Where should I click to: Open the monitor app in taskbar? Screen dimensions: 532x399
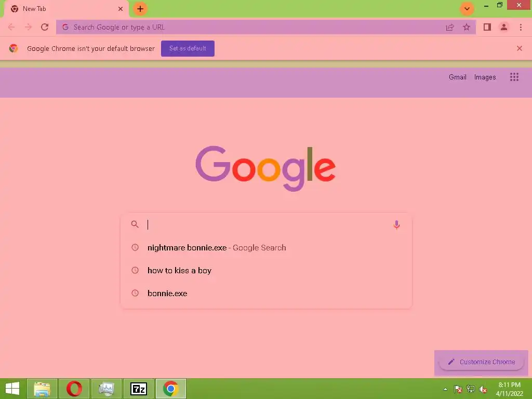106,389
